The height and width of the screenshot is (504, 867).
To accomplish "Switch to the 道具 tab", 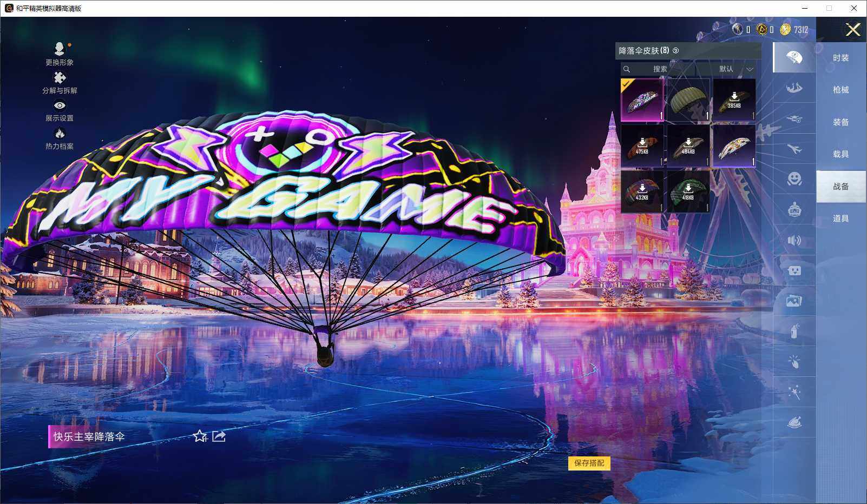I will click(x=841, y=218).
